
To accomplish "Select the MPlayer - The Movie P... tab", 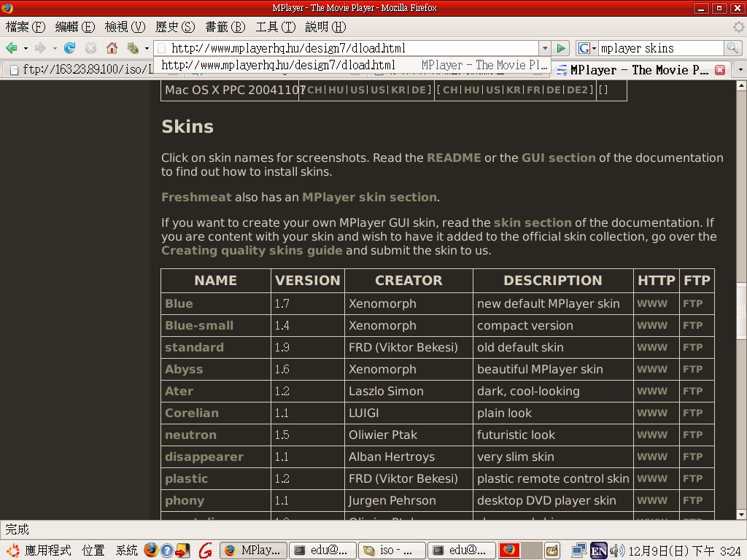I will 638,70.
